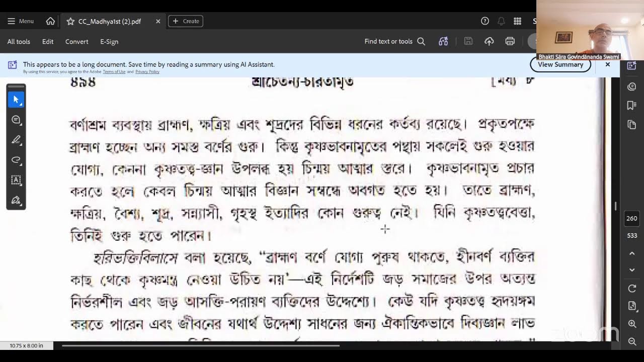Open AI Assistant in right panel
Viewport: 644px width, 362px height.
click(632, 65)
